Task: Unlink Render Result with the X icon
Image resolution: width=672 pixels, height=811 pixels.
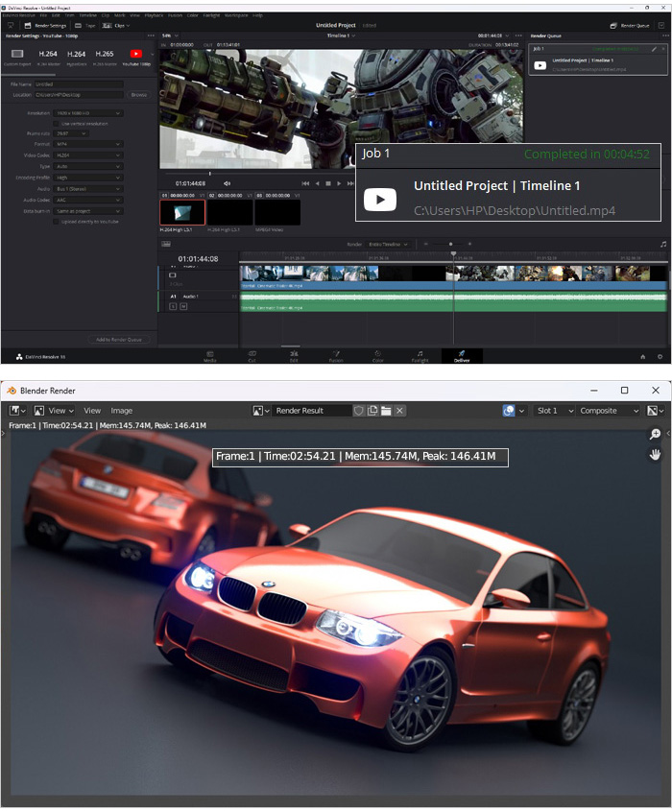Action: [x=399, y=410]
